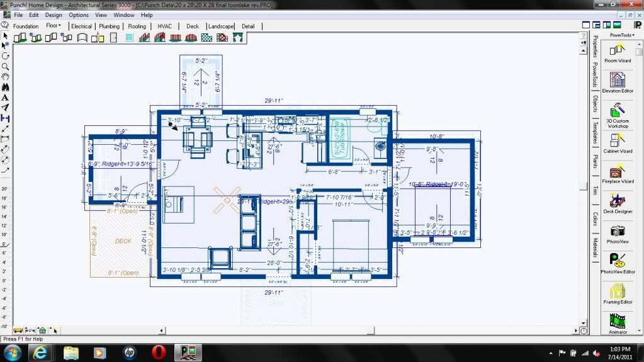Pick the curved wall tool

click(x=82, y=38)
